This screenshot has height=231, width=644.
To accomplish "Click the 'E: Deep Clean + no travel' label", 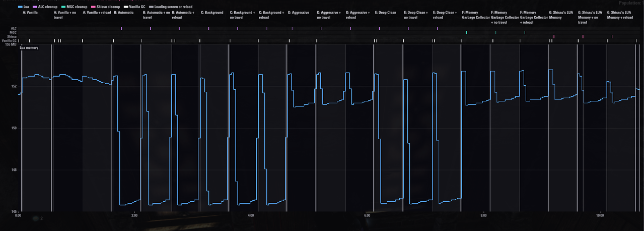I will (x=416, y=15).
